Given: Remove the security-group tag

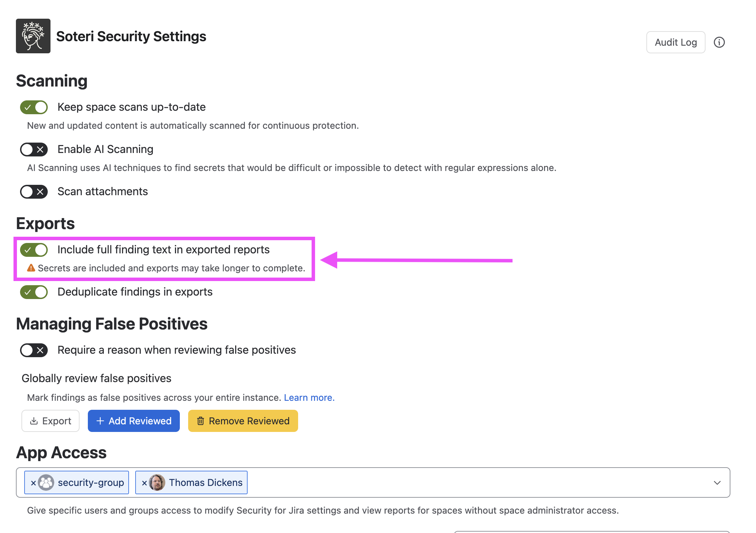Looking at the screenshot, I should (x=33, y=483).
